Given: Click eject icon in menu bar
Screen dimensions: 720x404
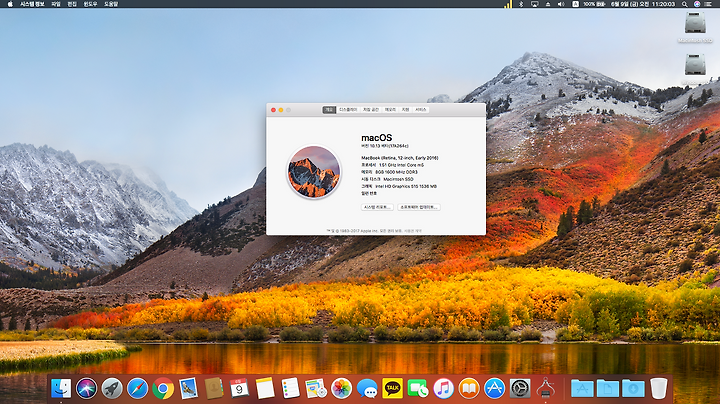Looking at the screenshot, I should (x=548, y=4).
